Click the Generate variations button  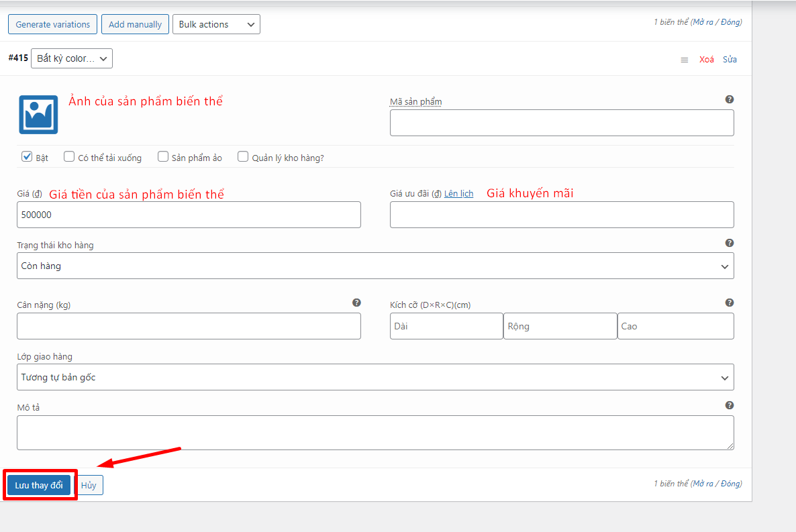pyautogui.click(x=52, y=24)
